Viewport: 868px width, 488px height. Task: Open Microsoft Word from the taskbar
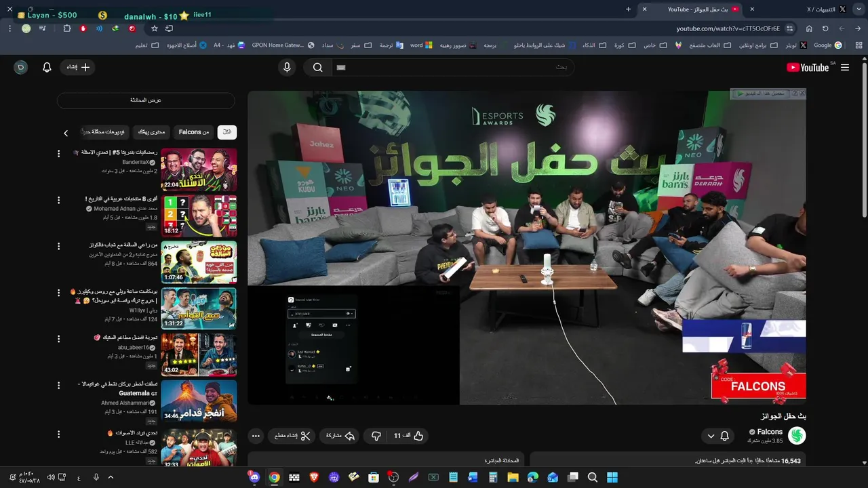(473, 477)
